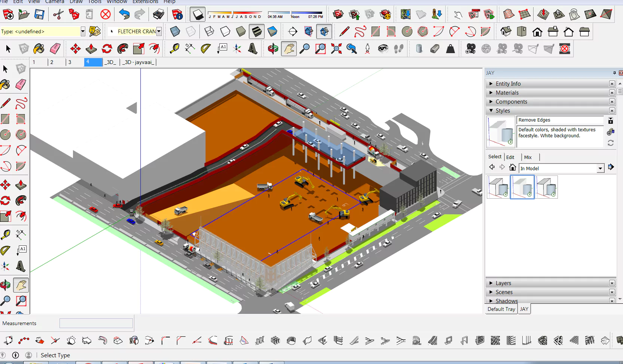Select the Orbit tool in the toolbar

click(273, 49)
